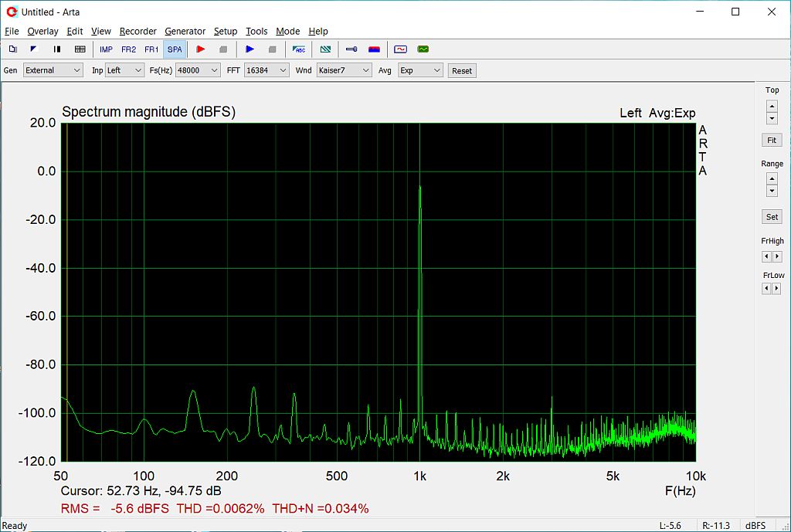Screen dimensions: 791x532
Task: Increase Range with up arrow
Action: [x=772, y=178]
